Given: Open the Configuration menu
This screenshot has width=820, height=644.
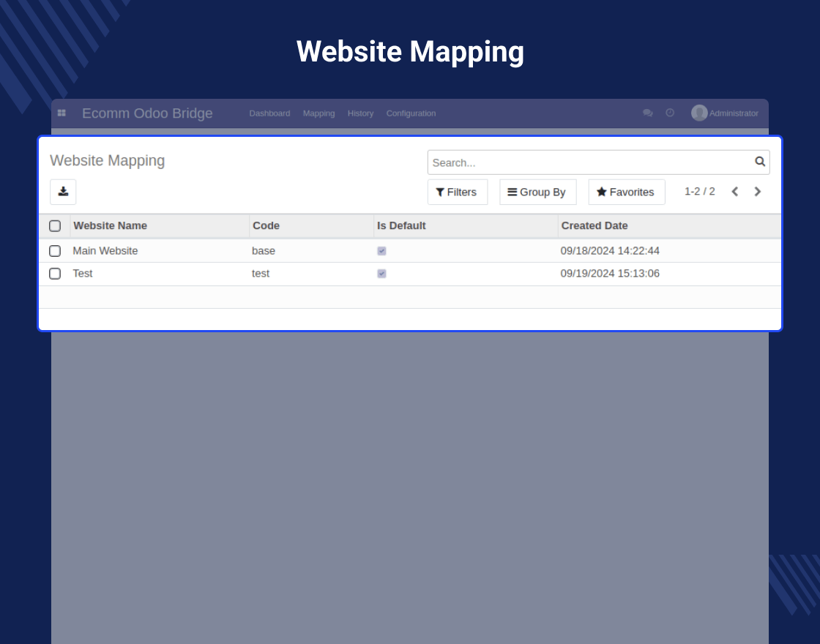Looking at the screenshot, I should (411, 113).
